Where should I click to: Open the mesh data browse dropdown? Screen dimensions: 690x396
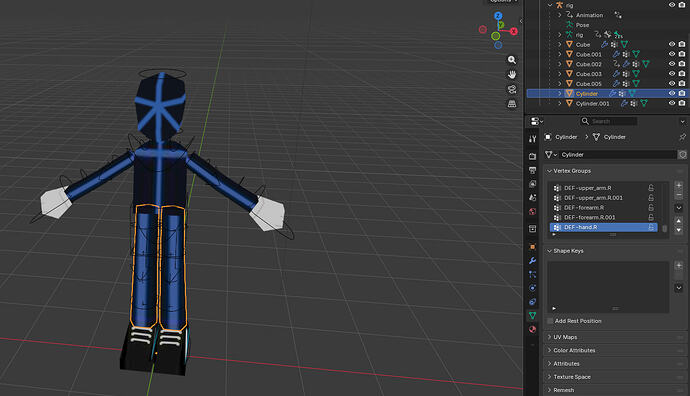(551, 154)
